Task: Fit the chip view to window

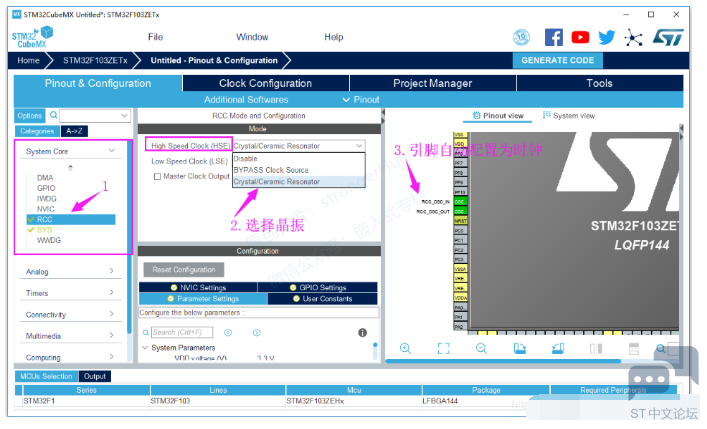Action: 443,348
